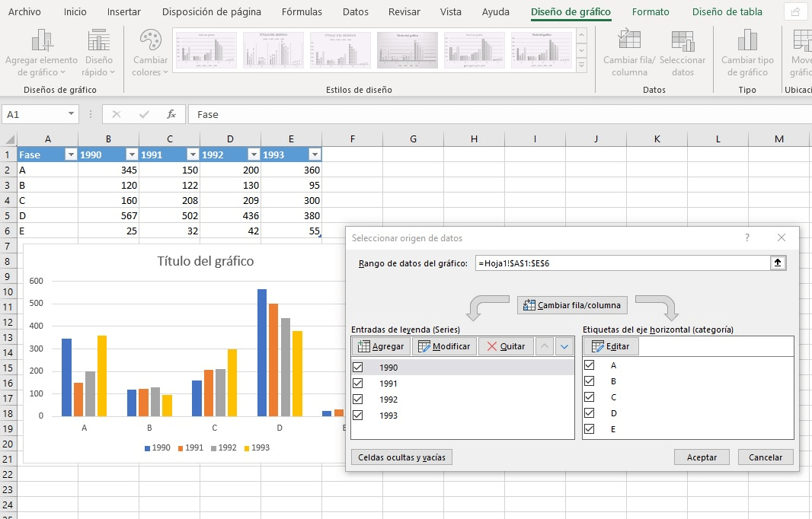Click Celdas ocultas y vacías button
The height and width of the screenshot is (519, 812).
[x=401, y=457]
